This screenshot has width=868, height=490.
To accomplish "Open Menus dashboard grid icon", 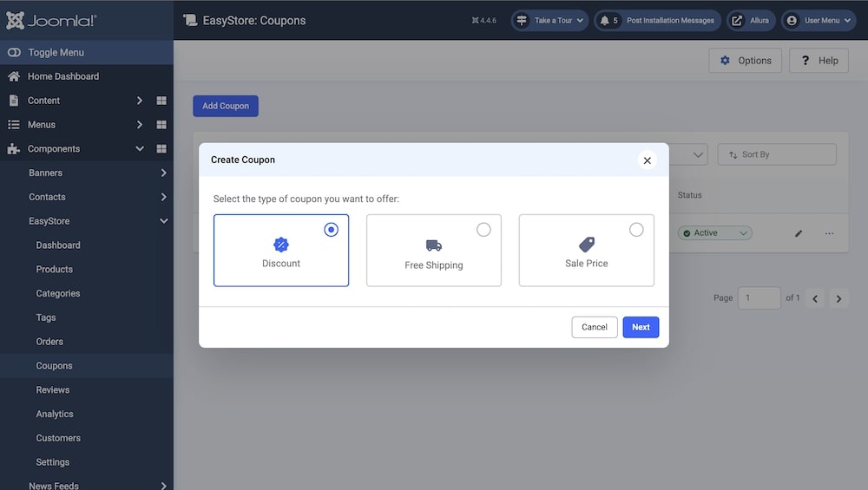I will pyautogui.click(x=161, y=125).
